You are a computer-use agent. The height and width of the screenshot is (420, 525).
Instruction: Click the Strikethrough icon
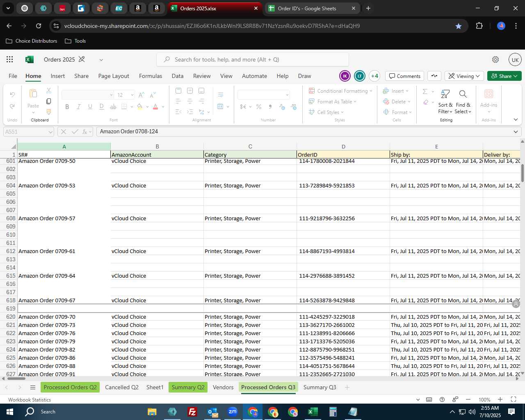click(113, 107)
